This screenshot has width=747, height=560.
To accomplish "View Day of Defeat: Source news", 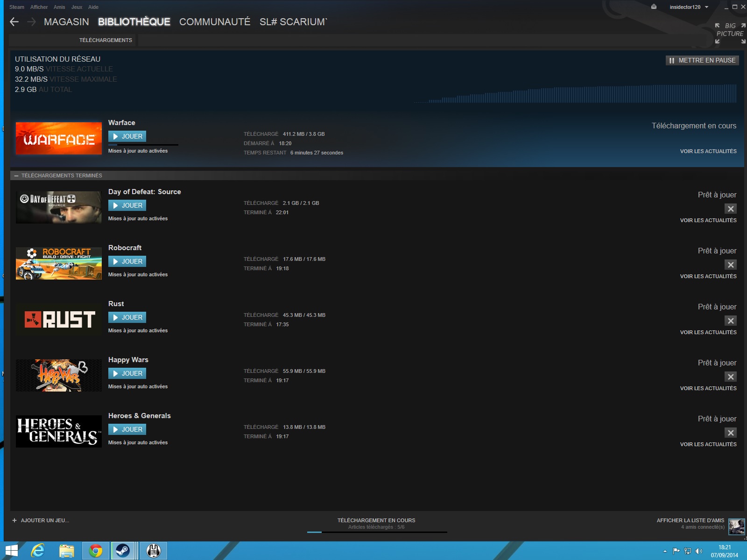I will pyautogui.click(x=708, y=220).
